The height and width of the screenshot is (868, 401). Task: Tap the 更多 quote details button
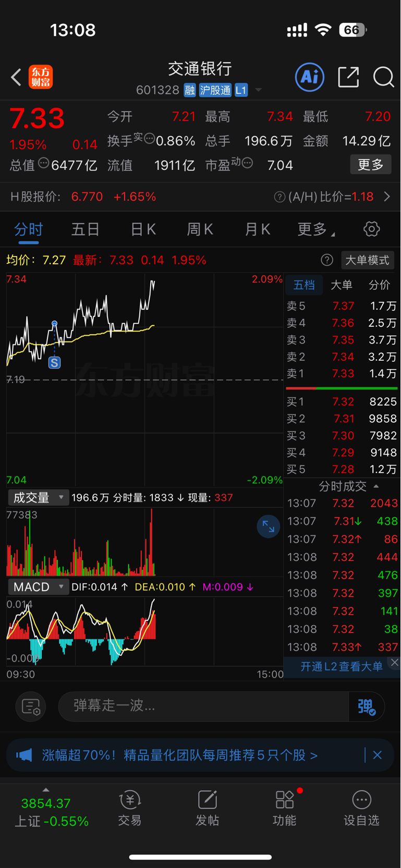pyautogui.click(x=371, y=165)
